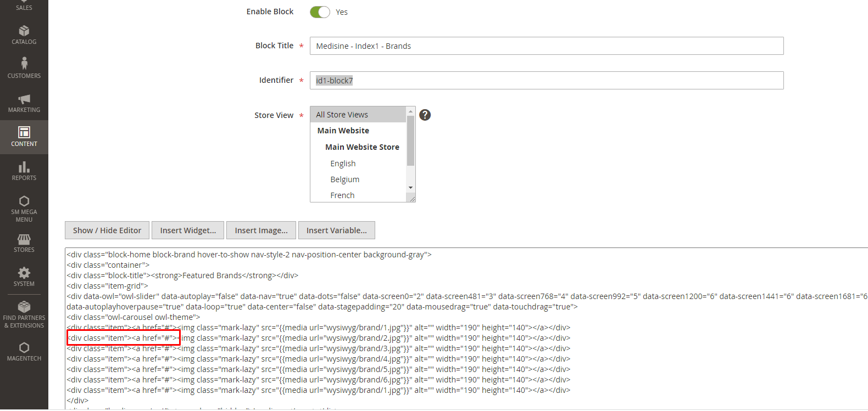Screen dimensions: 868x411
Task: Click the div class="container" line
Action: (108, 265)
